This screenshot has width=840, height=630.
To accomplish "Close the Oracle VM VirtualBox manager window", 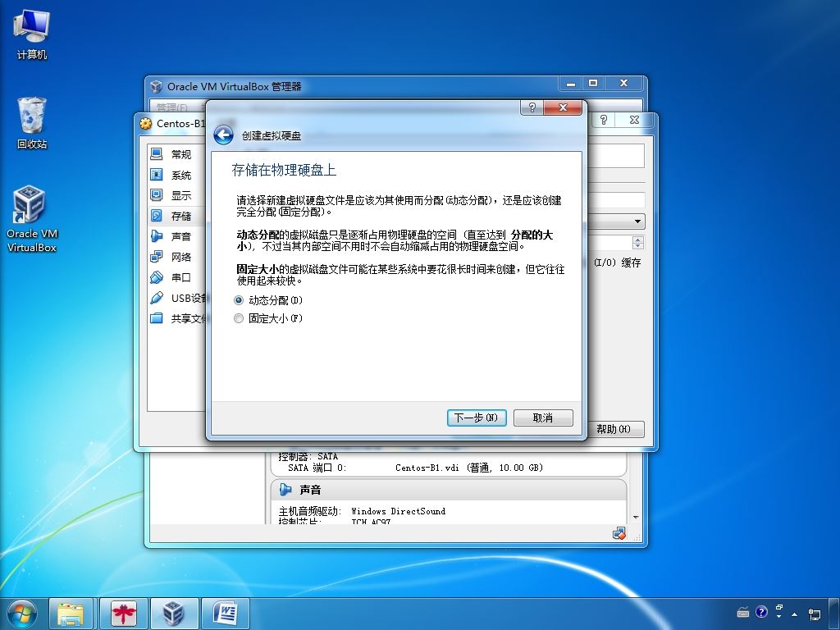I will 623,84.
